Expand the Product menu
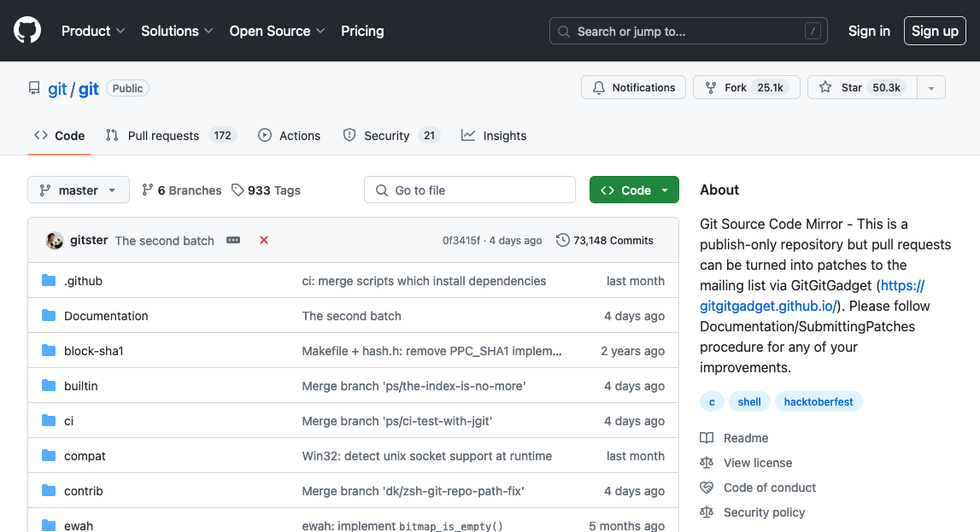The image size is (980, 532). pyautogui.click(x=93, y=31)
